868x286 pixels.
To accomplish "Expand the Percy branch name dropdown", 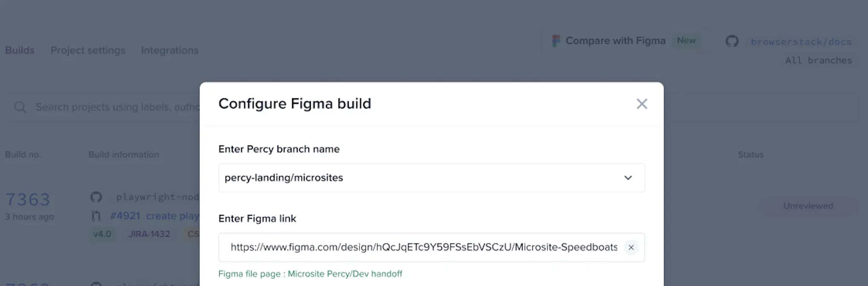I will pyautogui.click(x=628, y=178).
